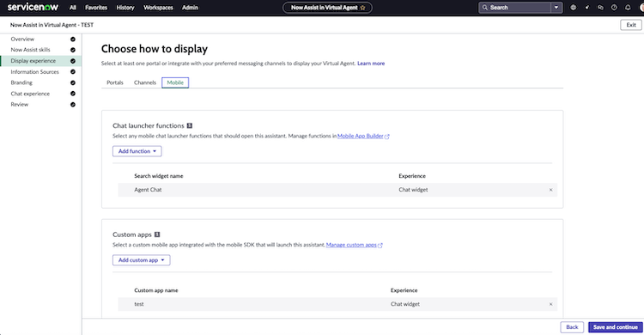Click Display experience check icon
The height and width of the screenshot is (335, 644).
click(73, 61)
